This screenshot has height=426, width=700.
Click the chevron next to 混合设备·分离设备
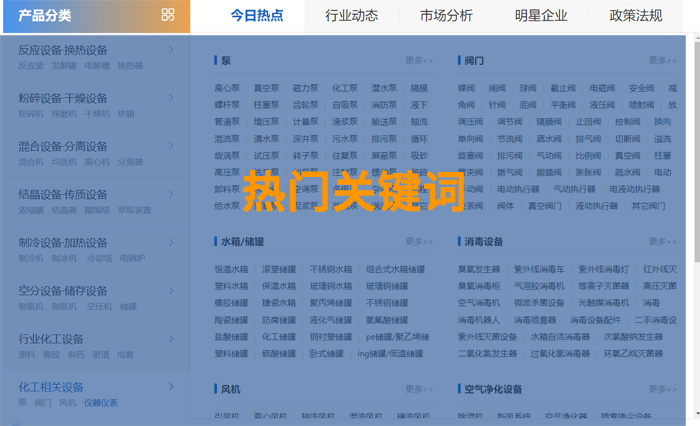pos(171,145)
